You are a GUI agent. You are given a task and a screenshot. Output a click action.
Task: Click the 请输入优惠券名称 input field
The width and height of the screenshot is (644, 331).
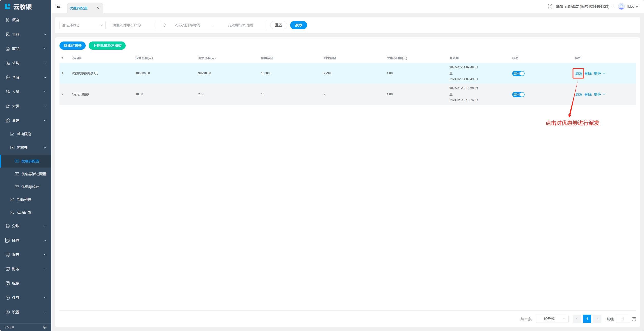[133, 25]
